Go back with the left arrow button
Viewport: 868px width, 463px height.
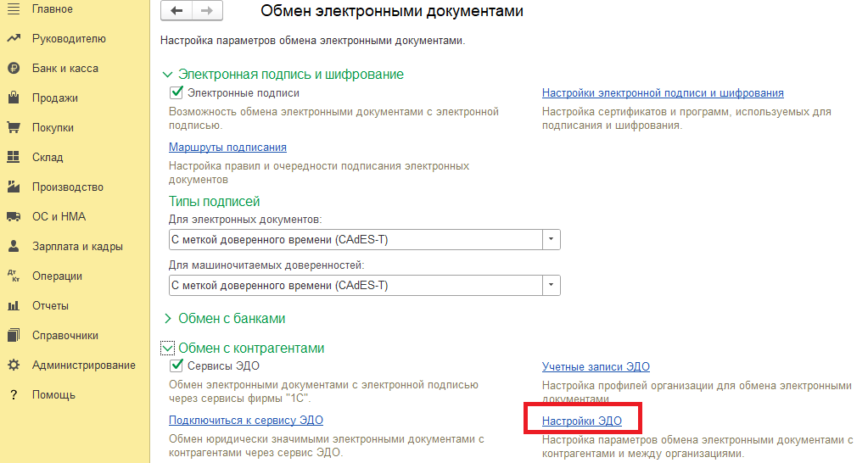tap(176, 10)
